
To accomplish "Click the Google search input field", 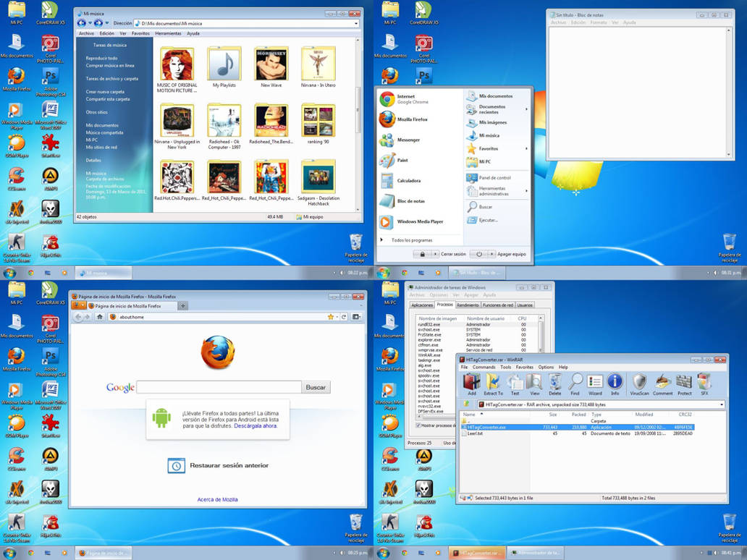I will point(217,387).
